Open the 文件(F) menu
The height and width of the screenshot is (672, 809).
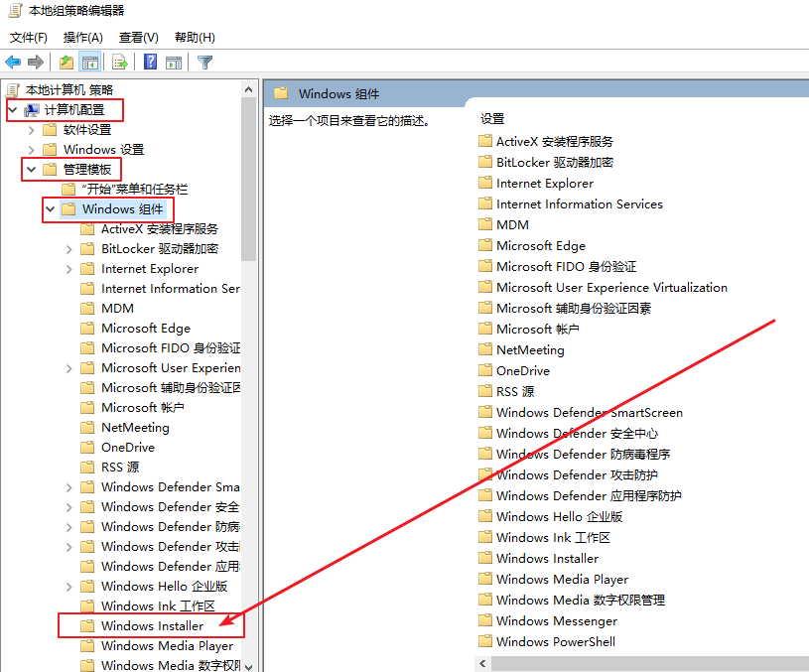pos(29,38)
